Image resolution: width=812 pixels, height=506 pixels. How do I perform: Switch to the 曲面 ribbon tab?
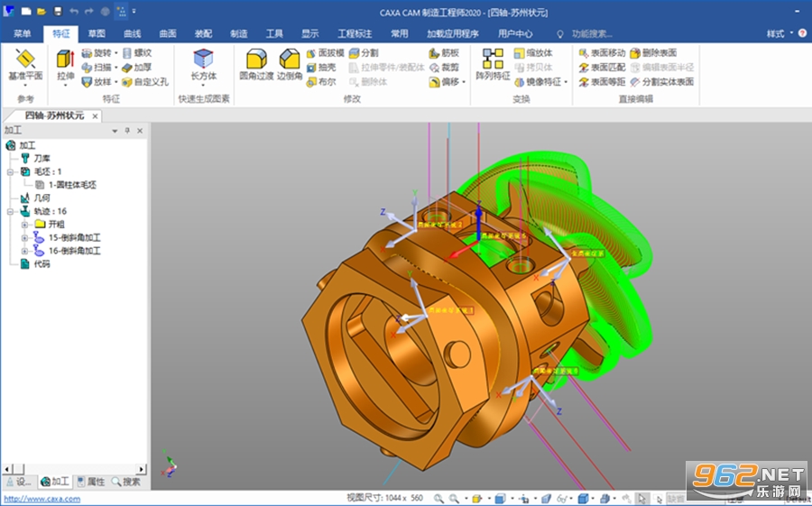point(168,33)
